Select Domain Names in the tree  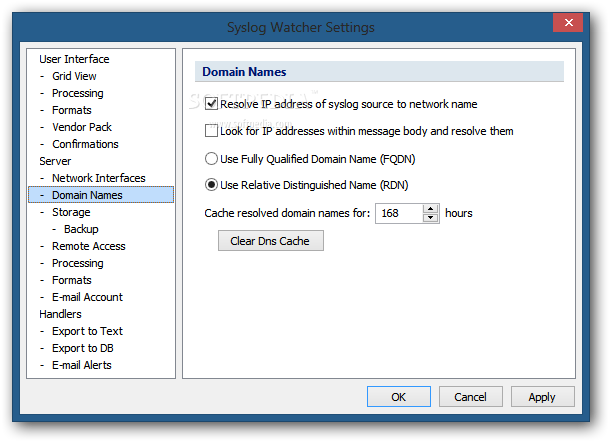[101, 195]
